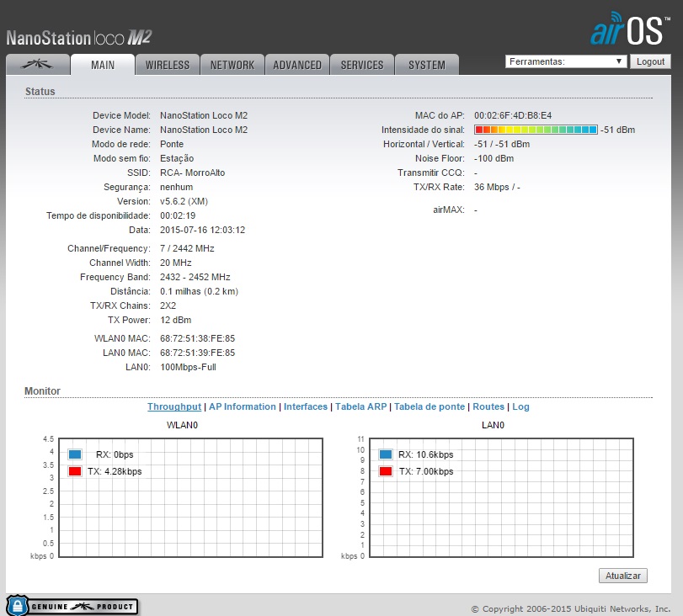
Task: Click the channel value 7 / 2442 MHz
Action: pyautogui.click(x=187, y=248)
